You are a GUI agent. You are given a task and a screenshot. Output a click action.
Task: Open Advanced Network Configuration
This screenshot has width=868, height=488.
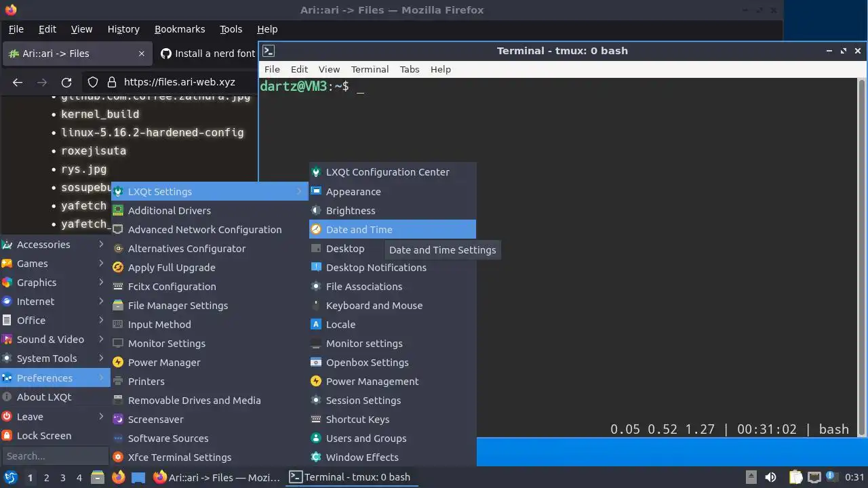click(x=210, y=230)
